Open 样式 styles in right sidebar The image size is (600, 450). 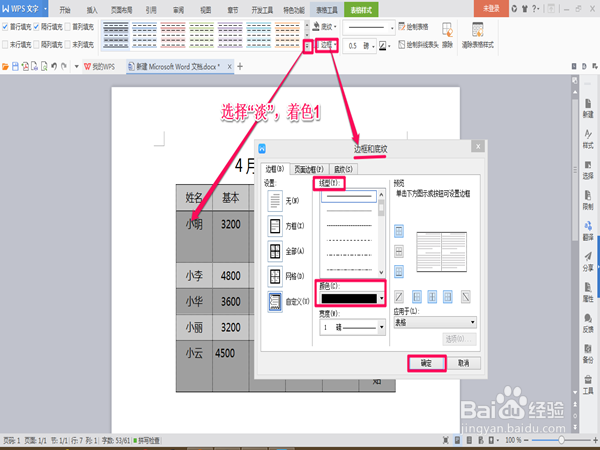[588, 139]
